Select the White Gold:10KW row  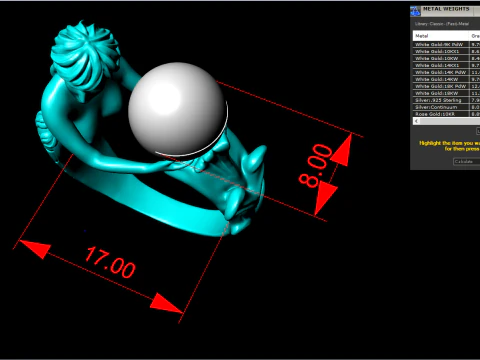(446, 58)
